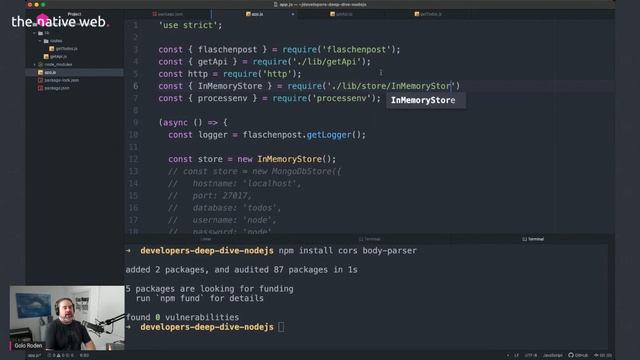Screen dimensions: 640x360
Task: Click the JavaScript grammar selector in status bar
Action: pos(553,355)
